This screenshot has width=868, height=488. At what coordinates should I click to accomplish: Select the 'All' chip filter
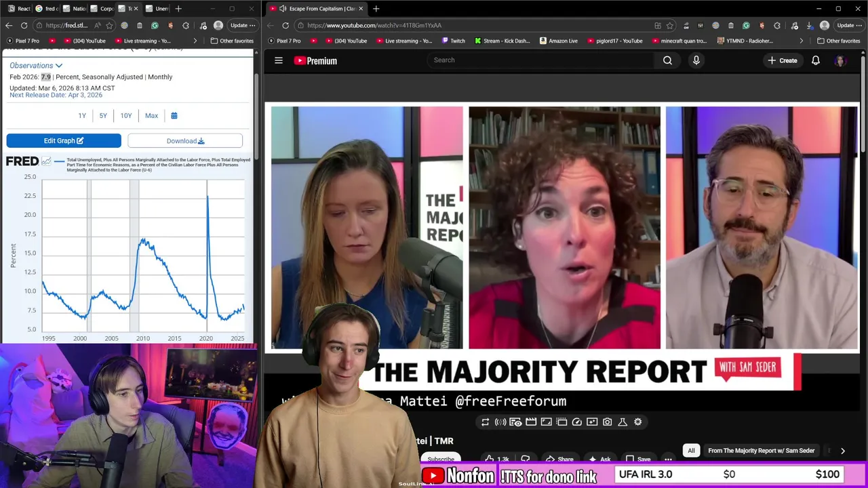tap(691, 451)
